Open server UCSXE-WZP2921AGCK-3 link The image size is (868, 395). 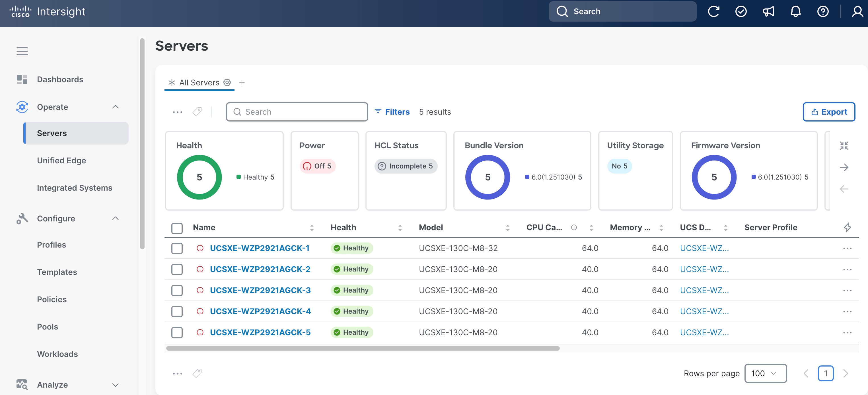click(260, 290)
